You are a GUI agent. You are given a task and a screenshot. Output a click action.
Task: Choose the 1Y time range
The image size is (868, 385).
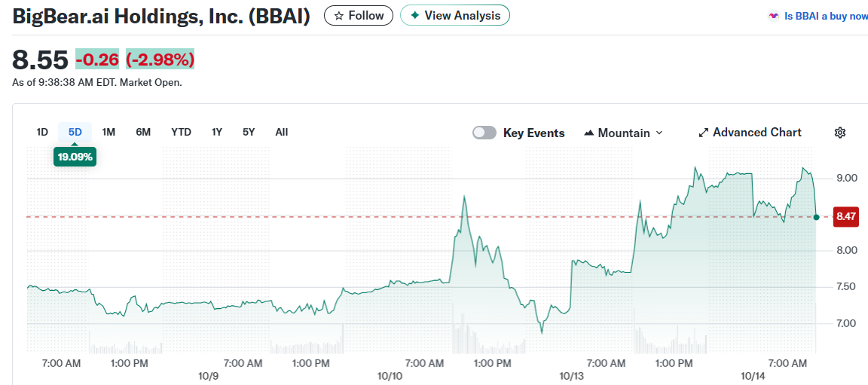(217, 132)
